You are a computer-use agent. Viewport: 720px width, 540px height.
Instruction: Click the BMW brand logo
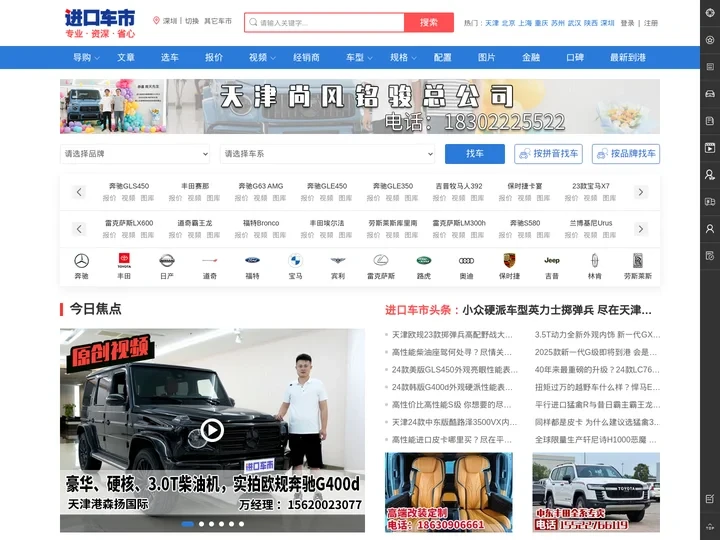295,261
